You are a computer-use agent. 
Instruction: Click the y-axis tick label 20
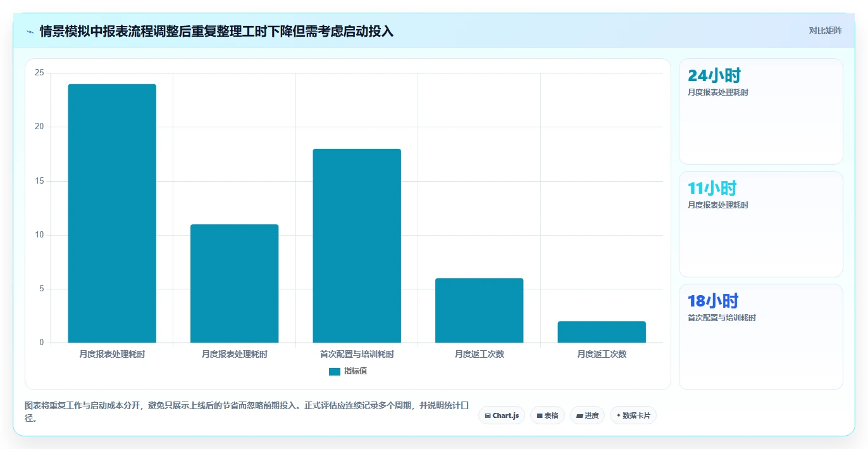(x=39, y=127)
